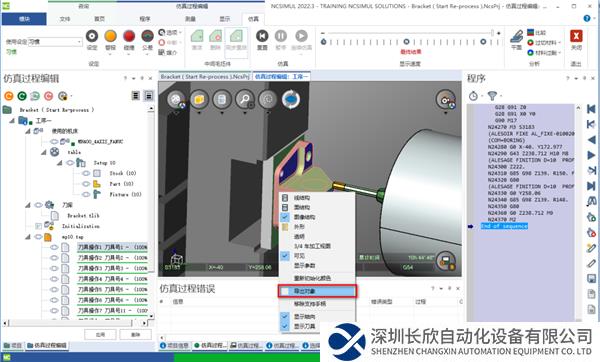Click the stopwatch icon in program panel
The image size is (600, 362).
(x=473, y=96)
